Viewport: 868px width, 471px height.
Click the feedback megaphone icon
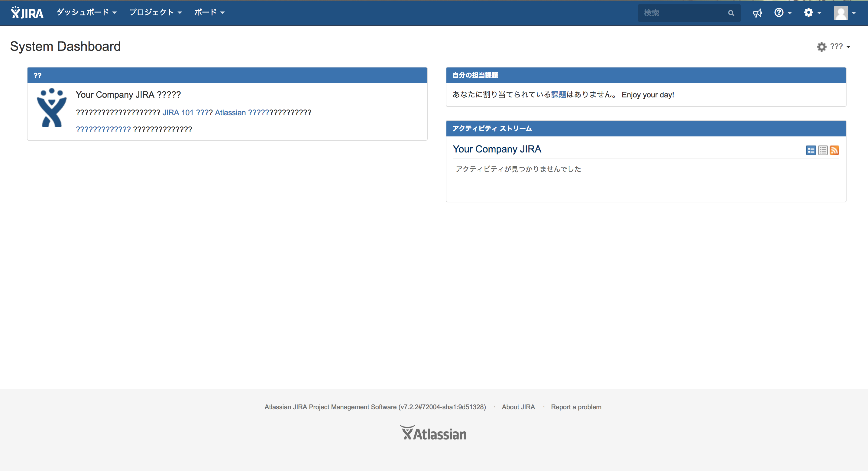coord(757,13)
